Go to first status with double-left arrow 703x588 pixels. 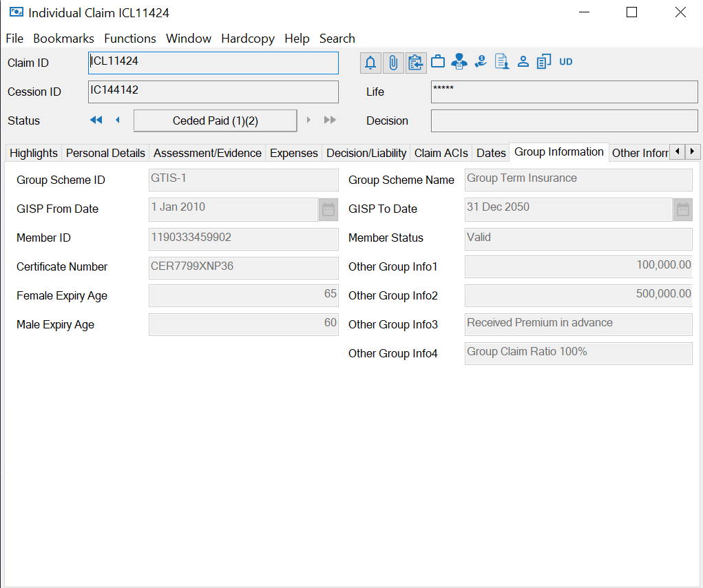coord(96,120)
